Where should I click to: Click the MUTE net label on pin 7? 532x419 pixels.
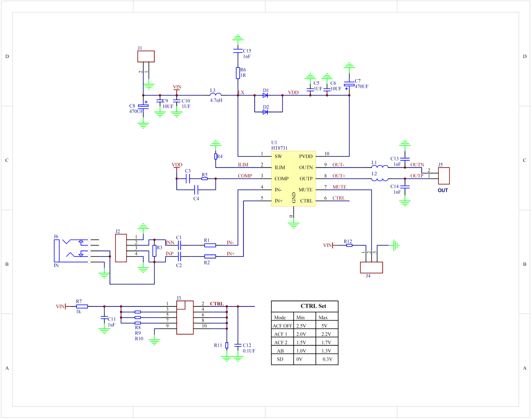339,187
